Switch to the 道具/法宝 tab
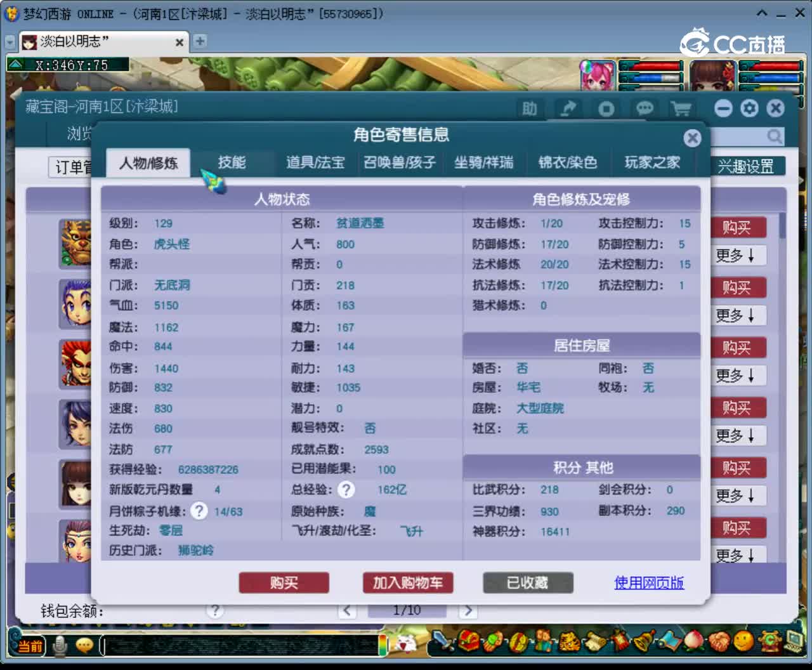Viewport: 812px width, 670px height. click(x=315, y=162)
